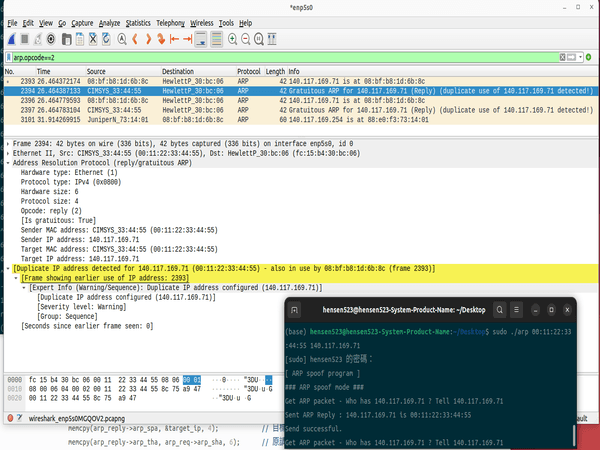Toggle auto-scroll during live capture
Viewport: 600px width, 450px height.
pyautogui.click(x=201, y=39)
